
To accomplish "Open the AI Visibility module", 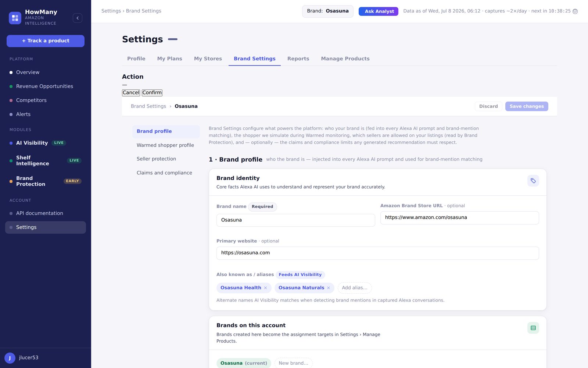I will 46,143.
